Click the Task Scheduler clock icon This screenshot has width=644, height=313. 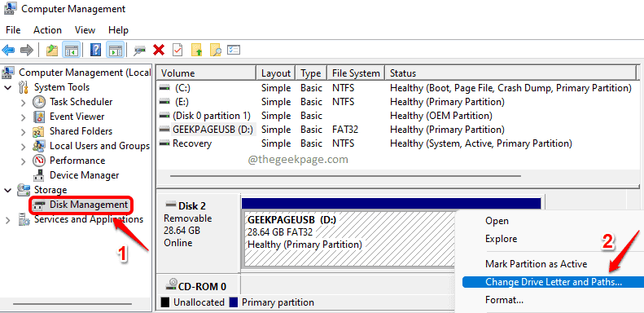[39, 102]
